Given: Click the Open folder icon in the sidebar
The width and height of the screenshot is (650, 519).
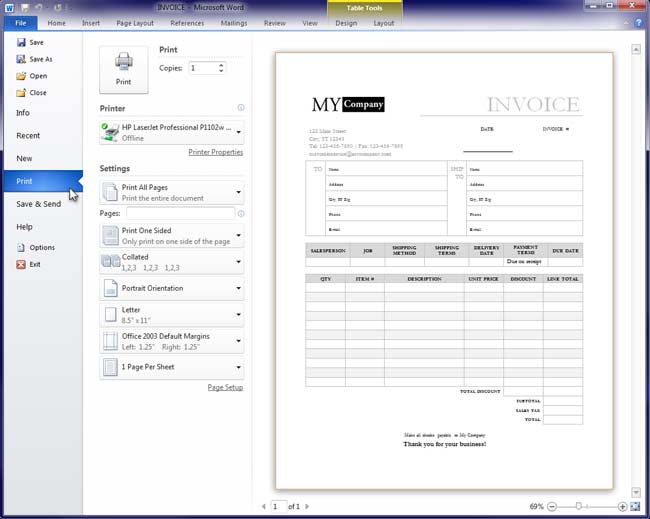Looking at the screenshot, I should tap(21, 76).
